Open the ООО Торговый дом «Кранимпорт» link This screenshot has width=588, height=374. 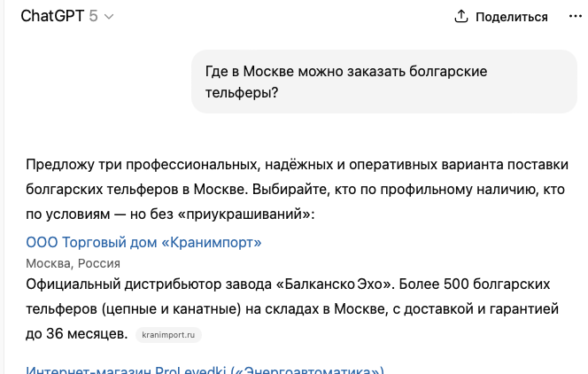coord(143,242)
